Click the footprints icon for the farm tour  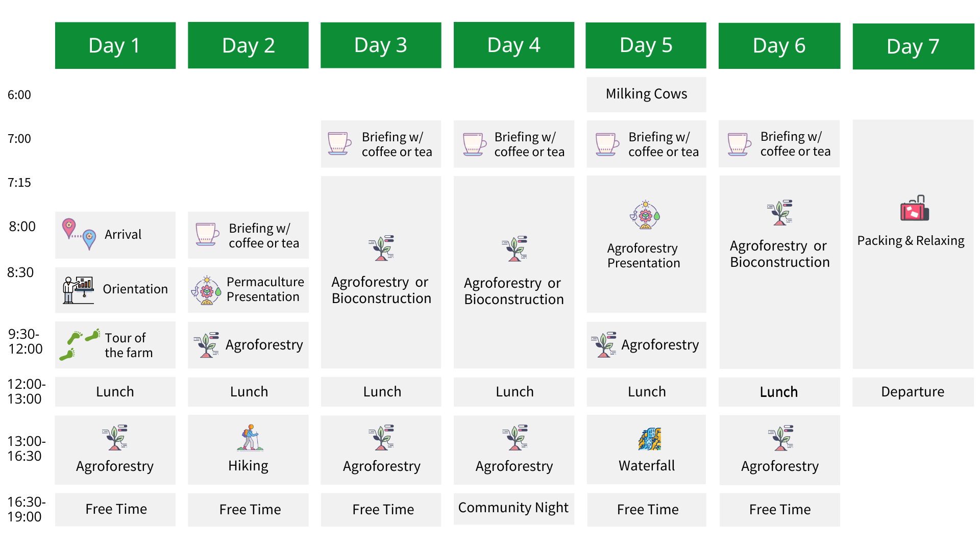(79, 345)
